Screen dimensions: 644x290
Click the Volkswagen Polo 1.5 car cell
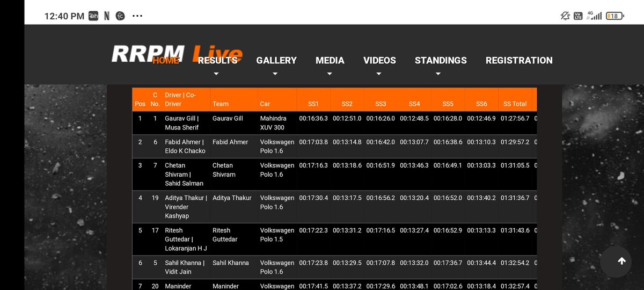tap(277, 239)
